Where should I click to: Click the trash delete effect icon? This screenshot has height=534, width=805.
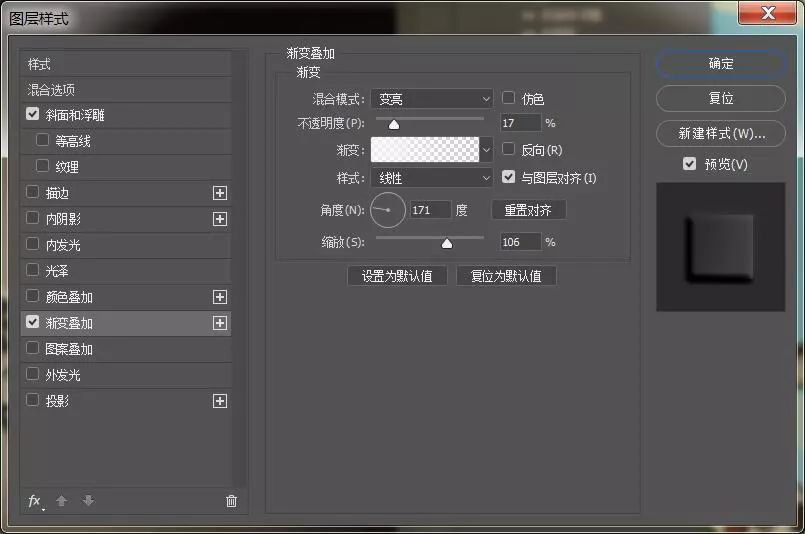click(231, 501)
